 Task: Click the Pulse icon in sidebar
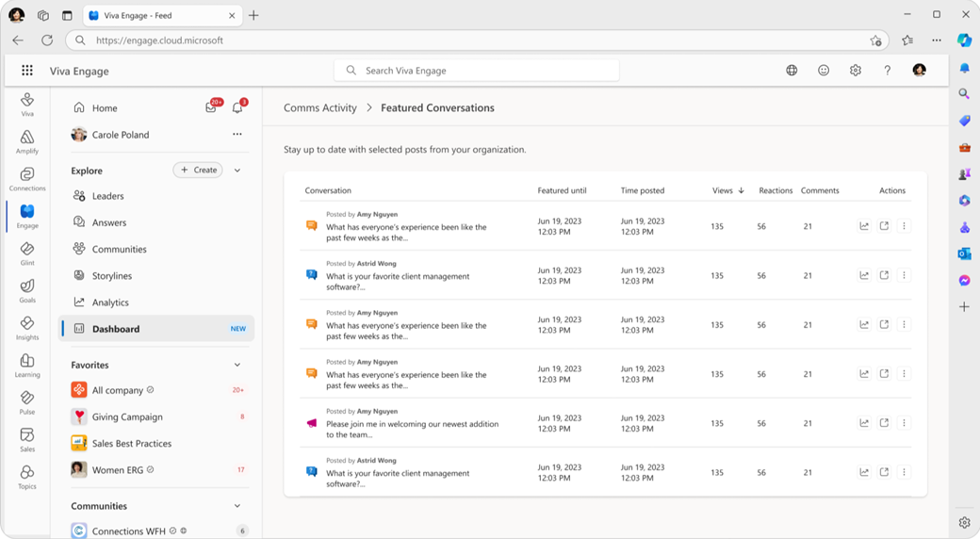[x=27, y=402]
